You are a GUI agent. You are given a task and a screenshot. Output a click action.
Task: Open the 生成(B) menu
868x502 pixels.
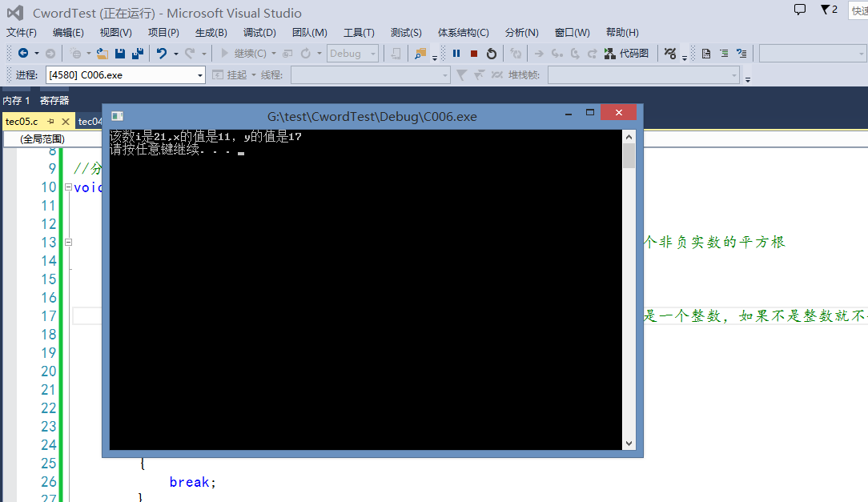(211, 33)
